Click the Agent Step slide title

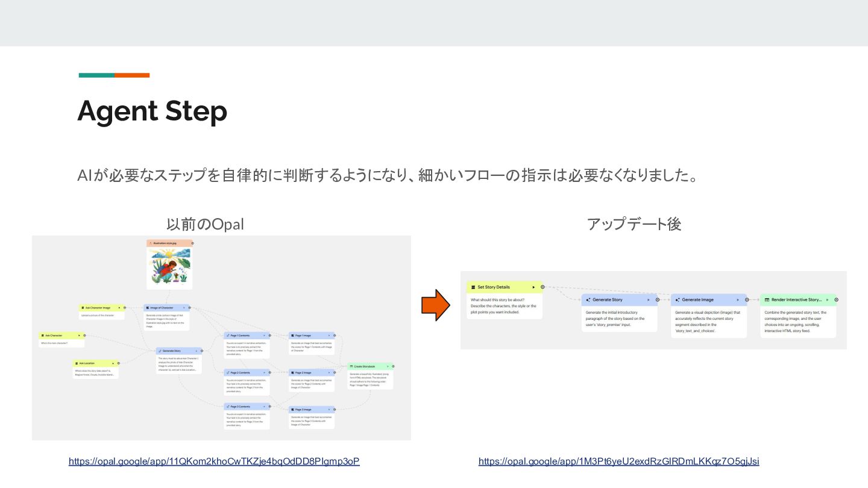click(x=153, y=111)
